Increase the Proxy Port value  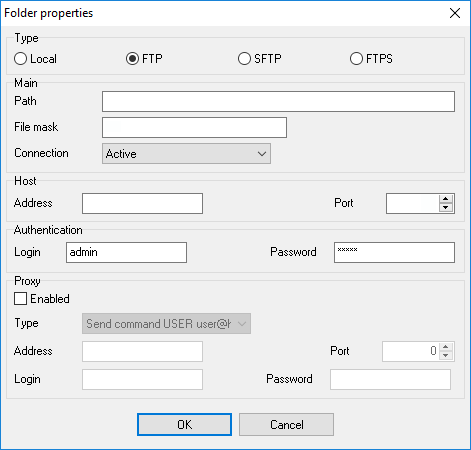[x=446, y=347]
